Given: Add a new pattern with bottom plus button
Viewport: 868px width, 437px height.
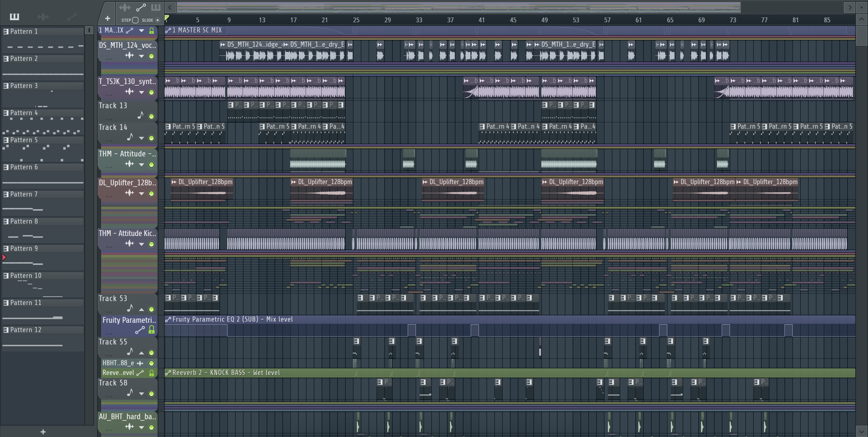Looking at the screenshot, I should pyautogui.click(x=43, y=432).
